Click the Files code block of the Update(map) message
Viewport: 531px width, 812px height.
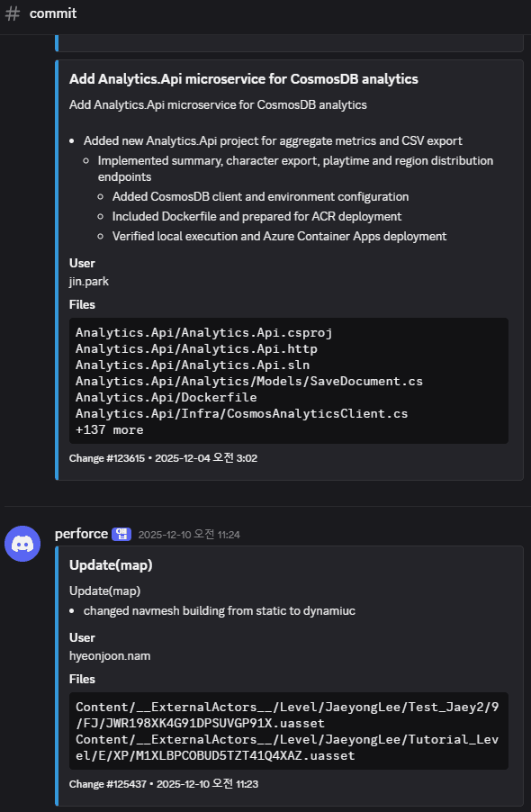(x=288, y=731)
